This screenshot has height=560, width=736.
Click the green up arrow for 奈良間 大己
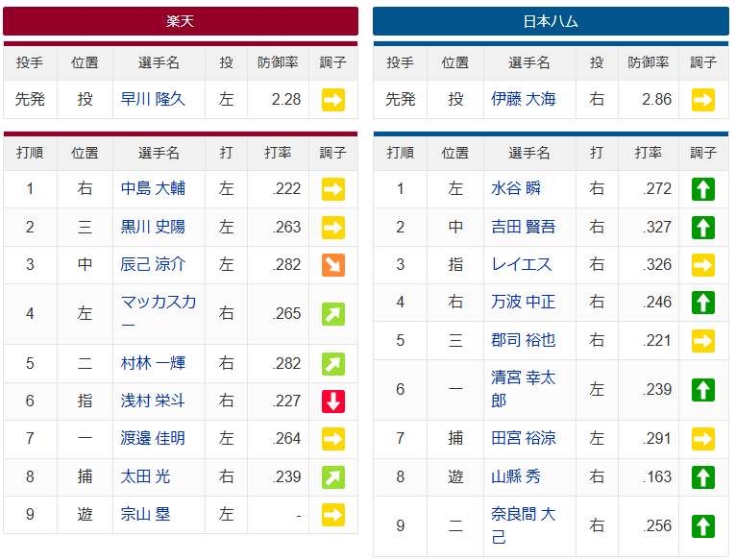[703, 526]
